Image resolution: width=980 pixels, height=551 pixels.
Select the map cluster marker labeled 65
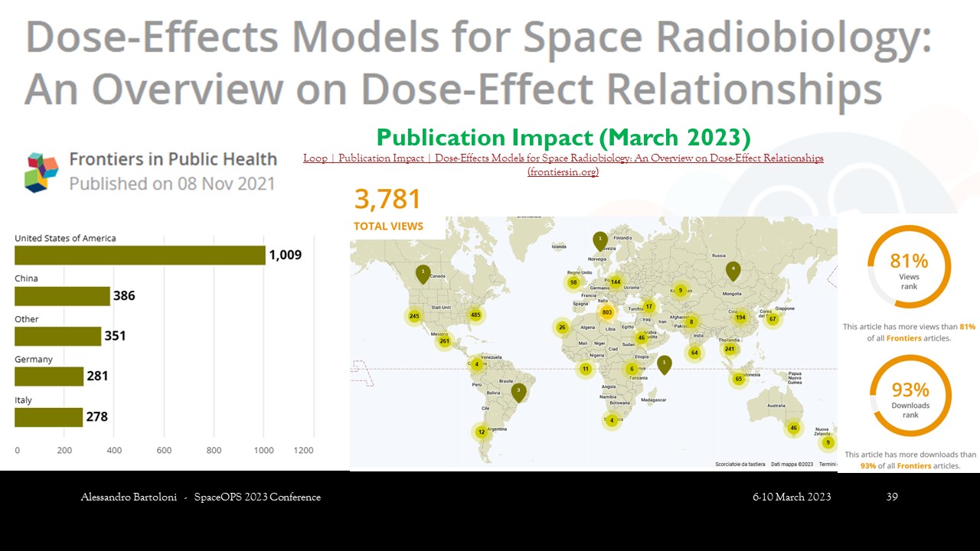(x=738, y=379)
